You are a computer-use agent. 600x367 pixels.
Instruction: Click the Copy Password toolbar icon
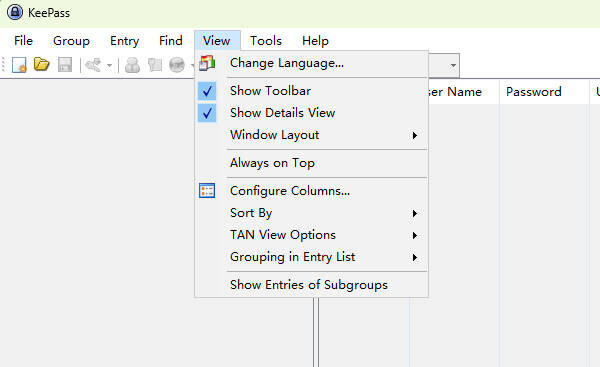pos(155,65)
